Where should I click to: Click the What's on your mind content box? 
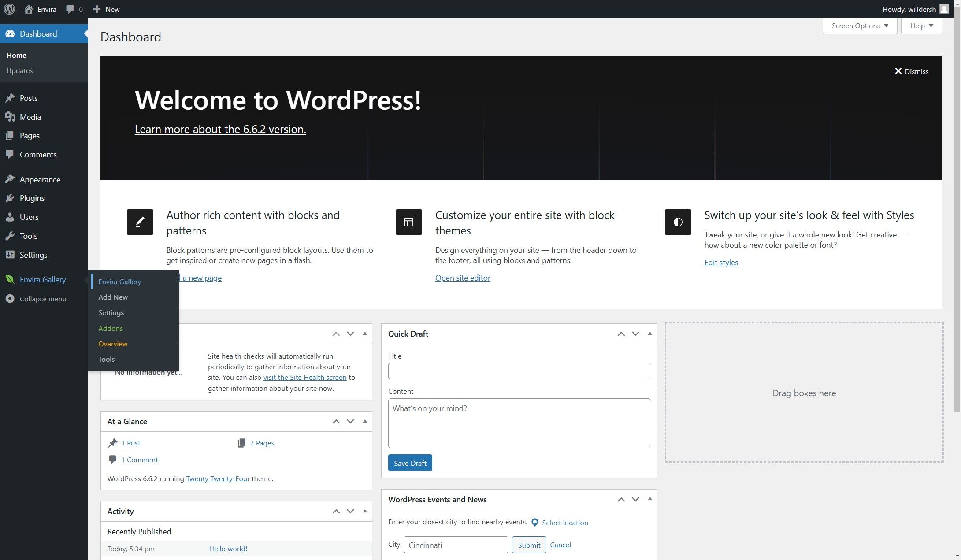click(x=519, y=423)
